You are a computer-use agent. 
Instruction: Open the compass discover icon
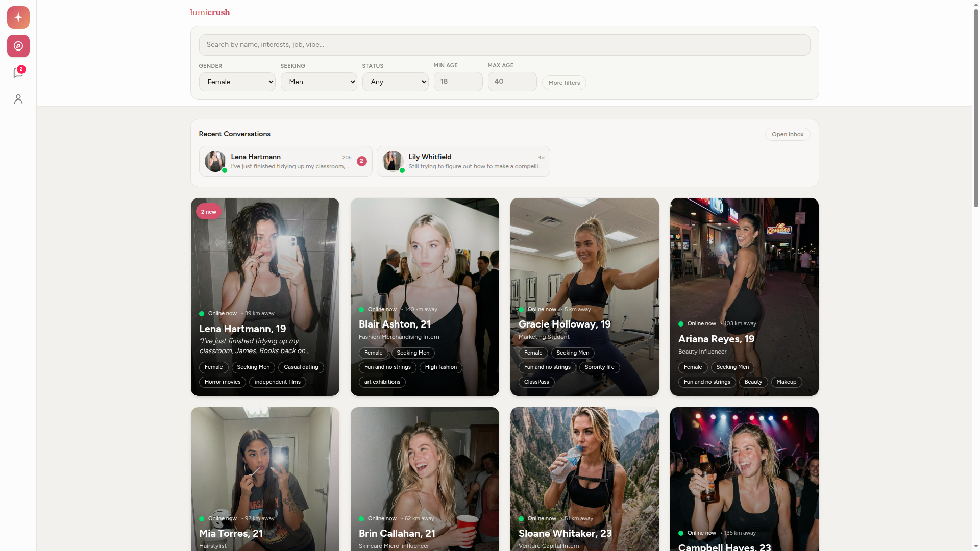pos(18,46)
